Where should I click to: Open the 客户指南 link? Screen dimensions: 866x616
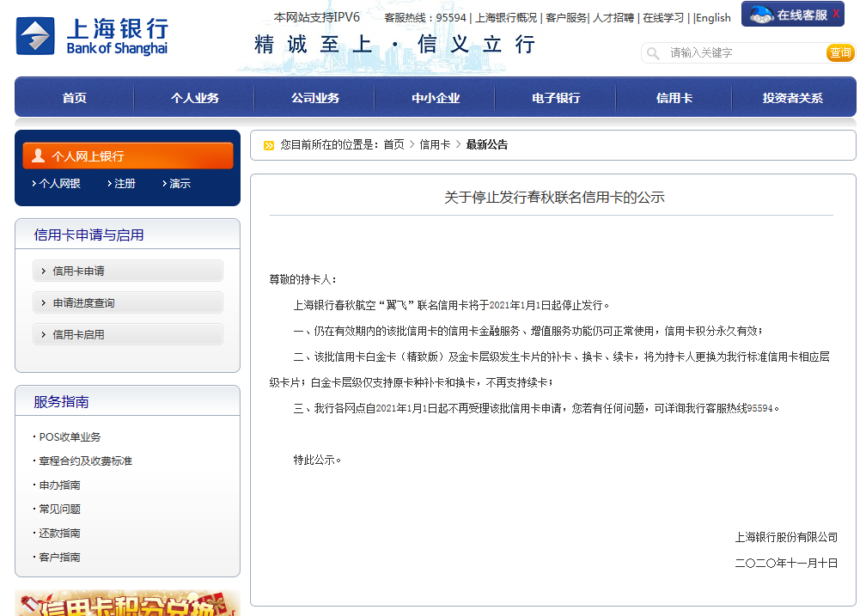[x=59, y=557]
